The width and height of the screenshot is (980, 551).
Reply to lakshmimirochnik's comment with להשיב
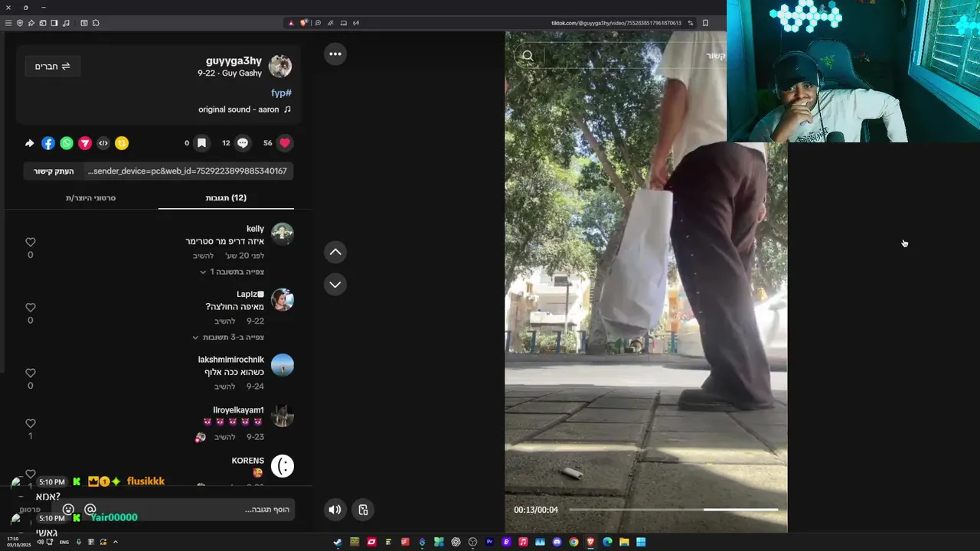tap(225, 386)
